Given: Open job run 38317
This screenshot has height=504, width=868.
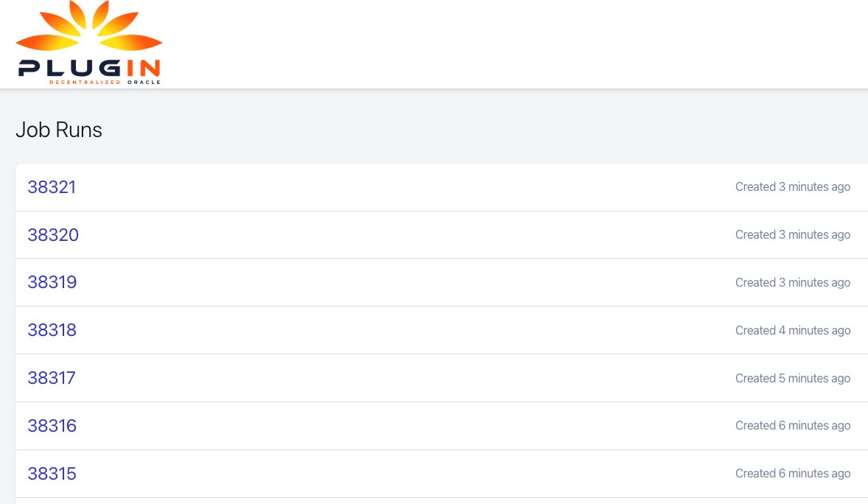Looking at the screenshot, I should (52, 378).
